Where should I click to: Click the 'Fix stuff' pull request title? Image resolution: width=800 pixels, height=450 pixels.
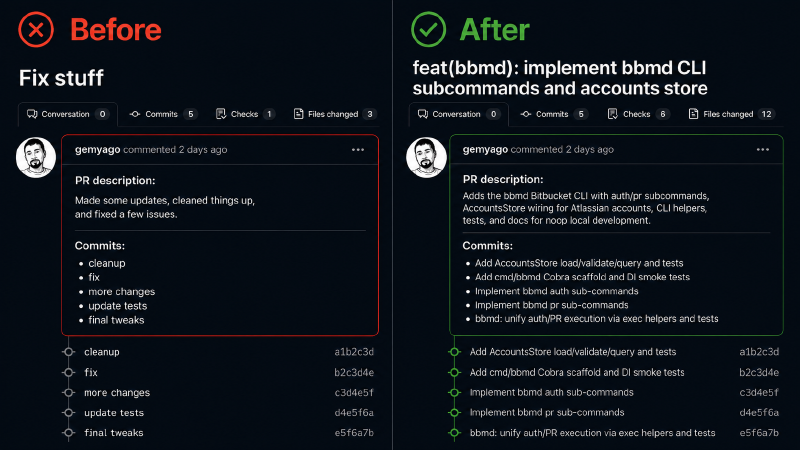point(61,78)
